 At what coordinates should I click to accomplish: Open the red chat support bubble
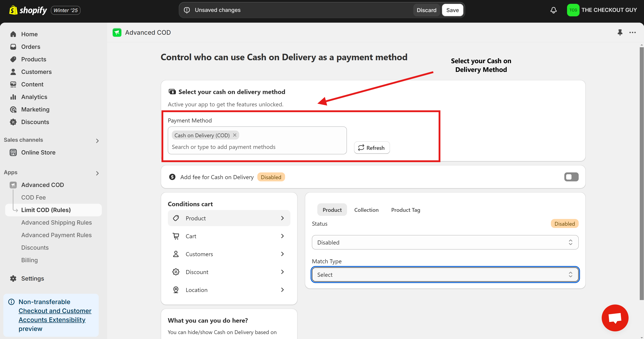(615, 318)
